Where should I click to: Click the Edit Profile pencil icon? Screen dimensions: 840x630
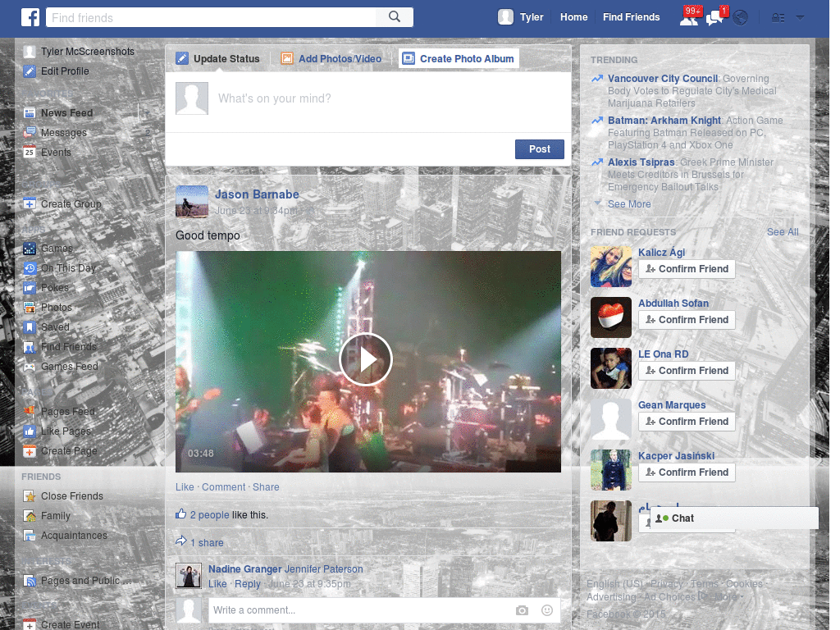tap(30, 71)
